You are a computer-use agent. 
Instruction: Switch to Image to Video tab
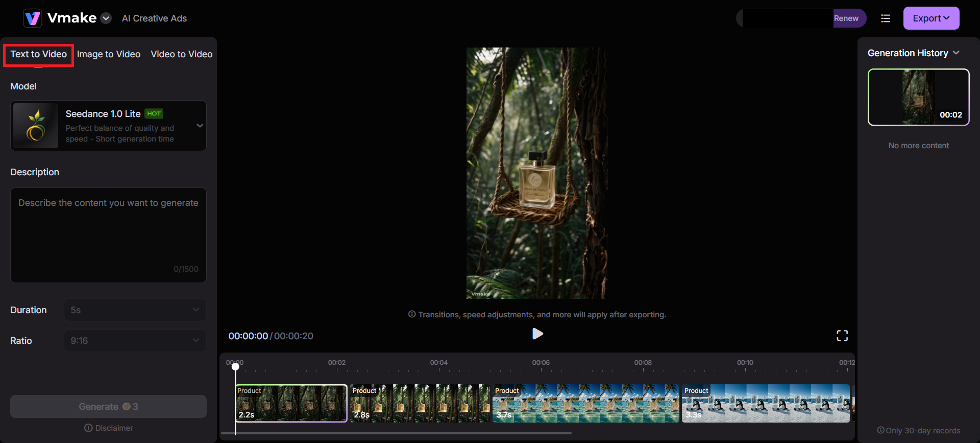pos(109,54)
